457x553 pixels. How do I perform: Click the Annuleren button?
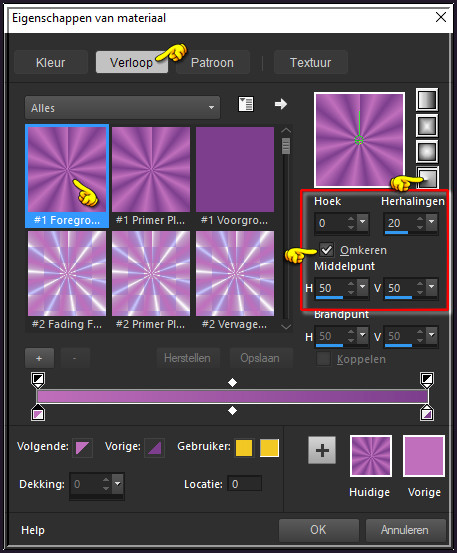pos(405,530)
